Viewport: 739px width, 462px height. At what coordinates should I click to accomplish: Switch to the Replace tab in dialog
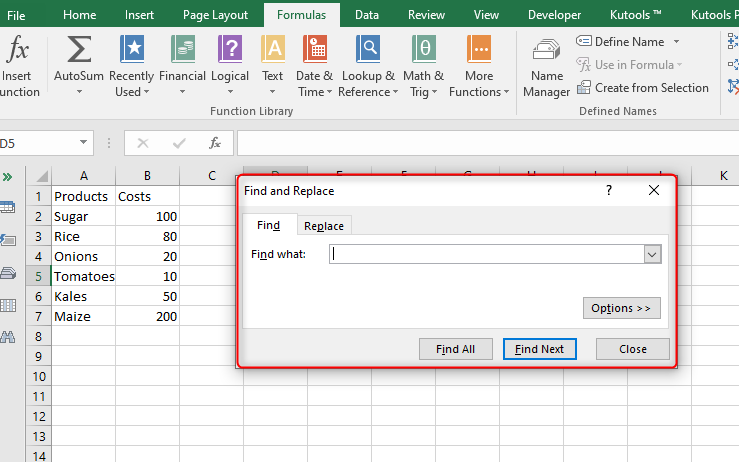[x=324, y=226]
